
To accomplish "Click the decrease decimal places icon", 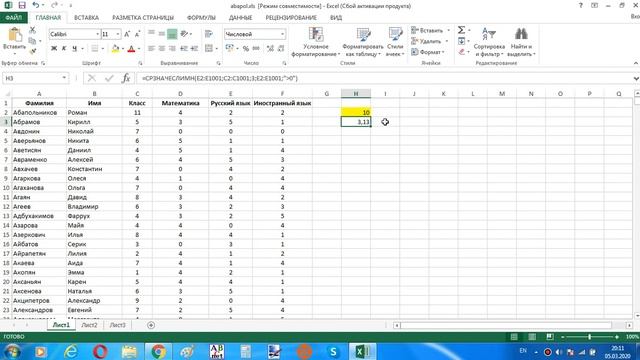I will (x=281, y=49).
